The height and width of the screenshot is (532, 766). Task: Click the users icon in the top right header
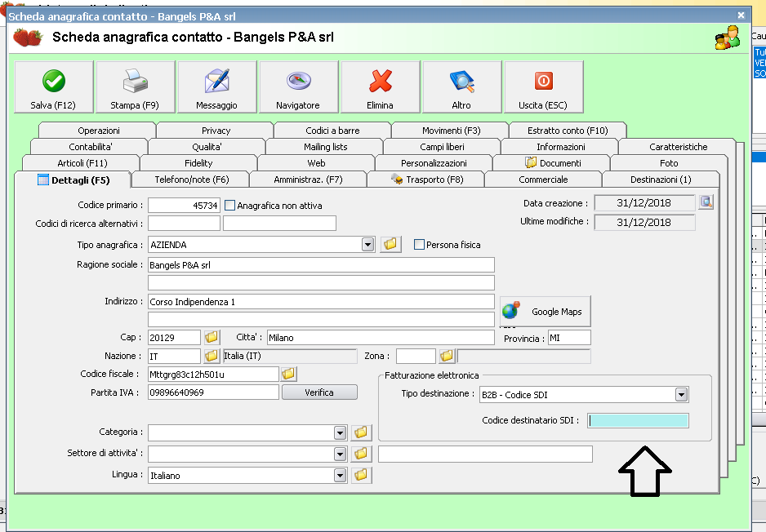728,38
